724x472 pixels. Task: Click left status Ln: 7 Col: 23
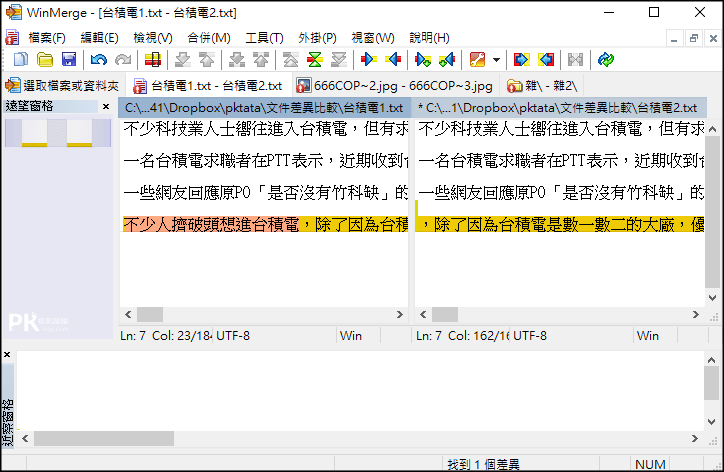coord(165,336)
